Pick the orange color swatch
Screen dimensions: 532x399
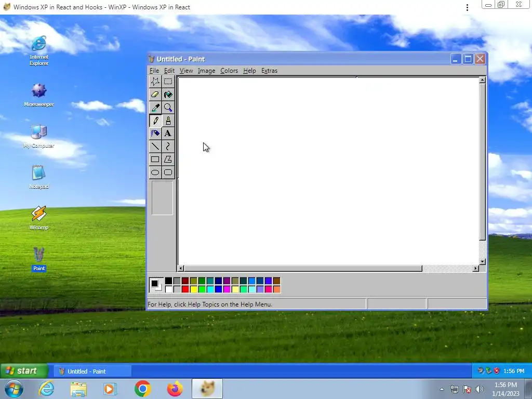(x=276, y=289)
